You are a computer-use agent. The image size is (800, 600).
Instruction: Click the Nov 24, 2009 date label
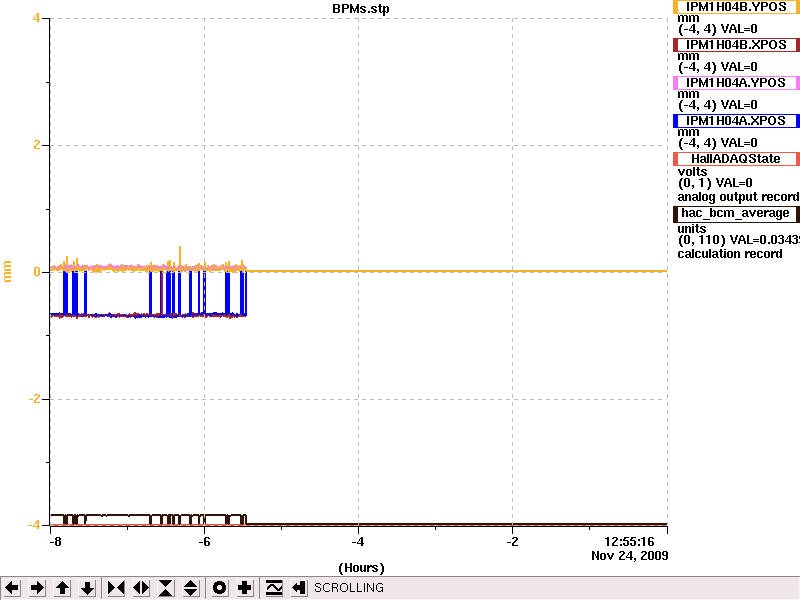tap(630, 556)
